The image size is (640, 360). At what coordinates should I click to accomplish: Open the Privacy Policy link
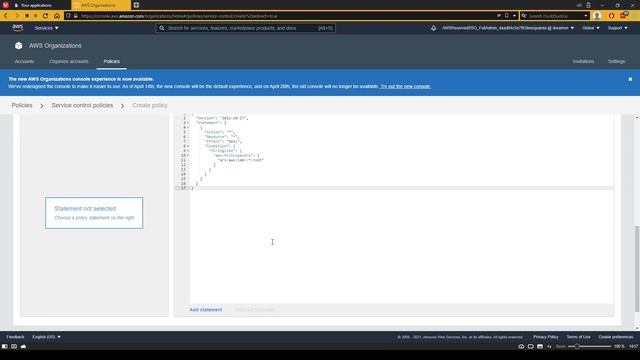(x=545, y=337)
